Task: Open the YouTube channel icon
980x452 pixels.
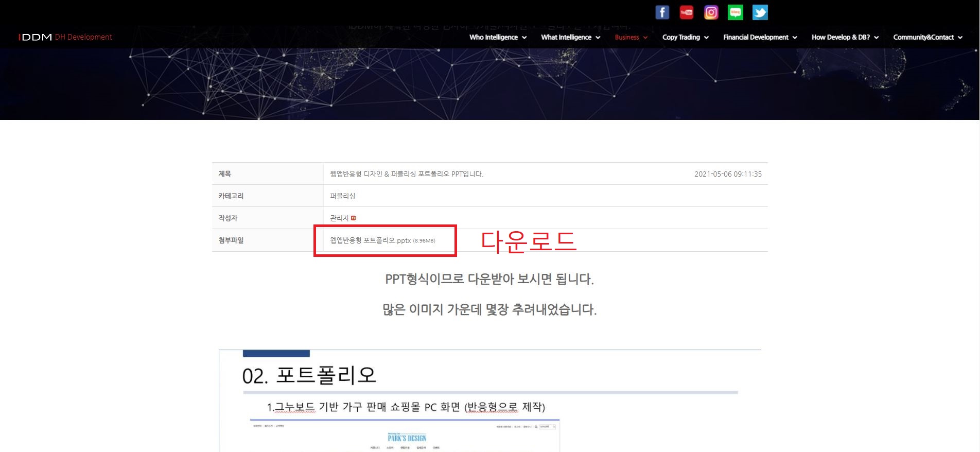Action: (x=686, y=12)
